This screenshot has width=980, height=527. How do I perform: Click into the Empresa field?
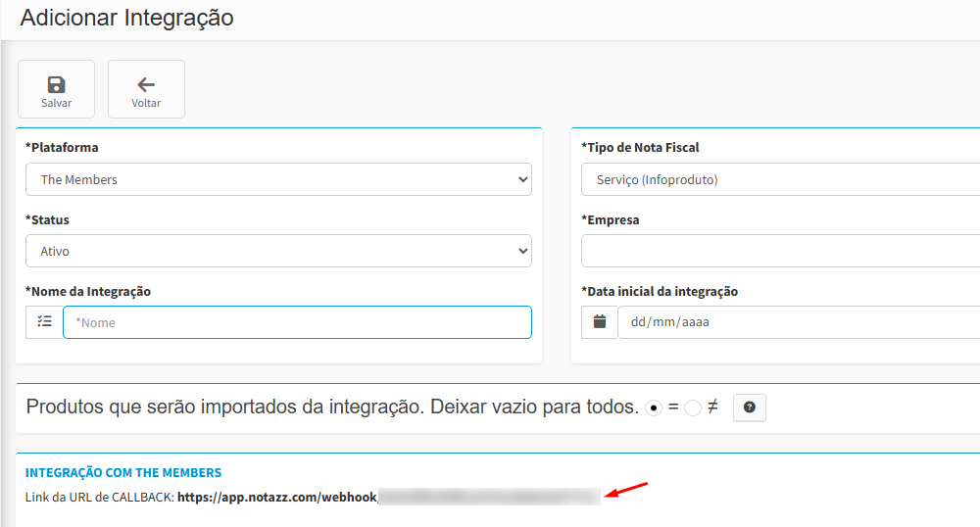(780, 251)
